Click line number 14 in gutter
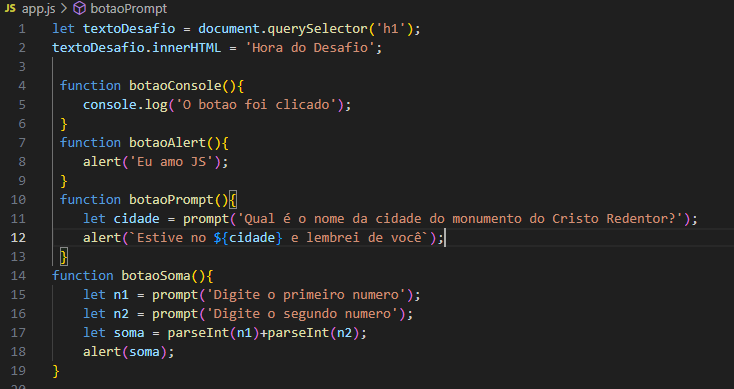 [x=18, y=276]
